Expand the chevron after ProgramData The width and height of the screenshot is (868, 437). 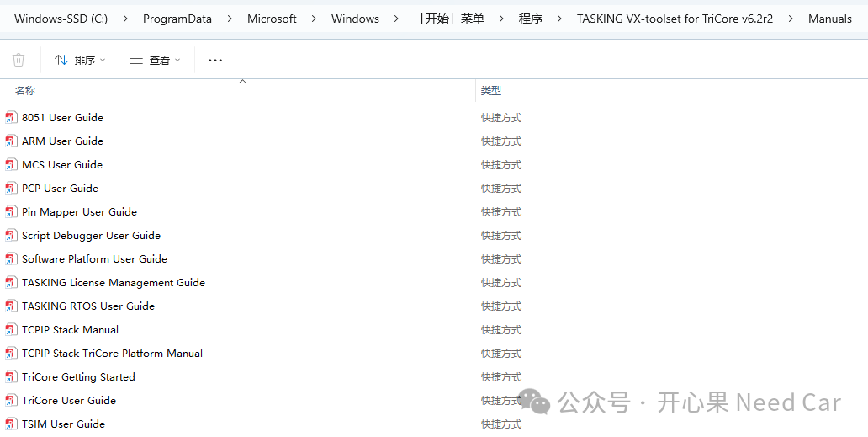coord(229,19)
